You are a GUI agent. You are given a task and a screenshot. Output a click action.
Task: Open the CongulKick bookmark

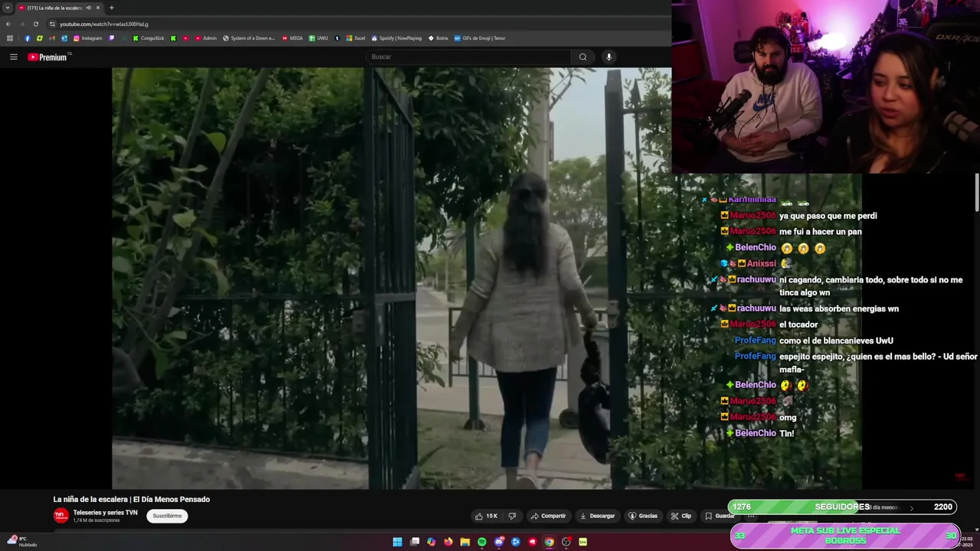coord(148,38)
